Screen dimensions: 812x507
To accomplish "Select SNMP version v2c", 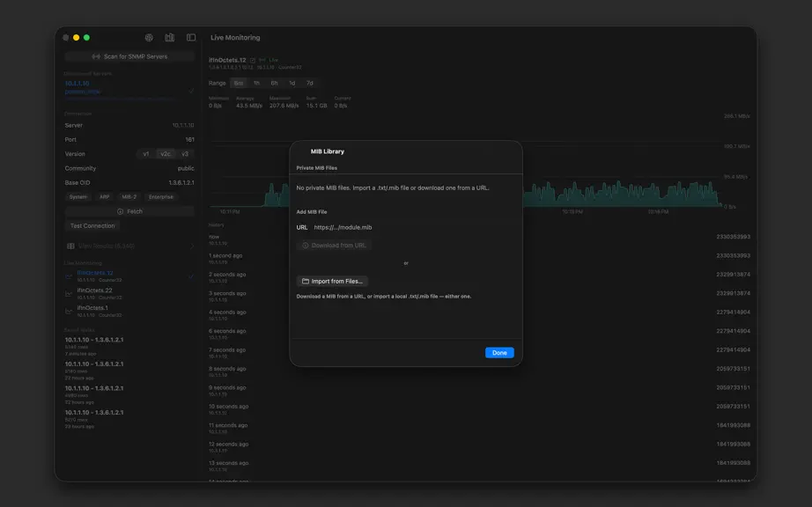I will (166, 154).
